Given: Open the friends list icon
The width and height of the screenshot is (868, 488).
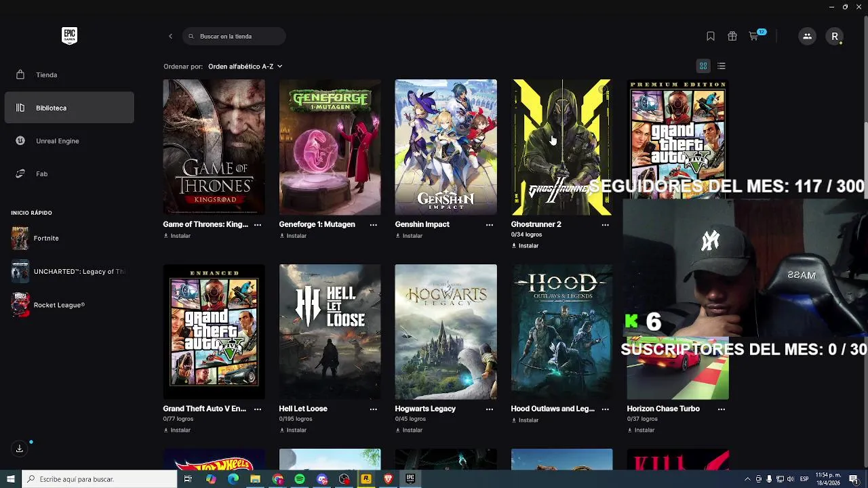Looking at the screenshot, I should click(x=807, y=36).
